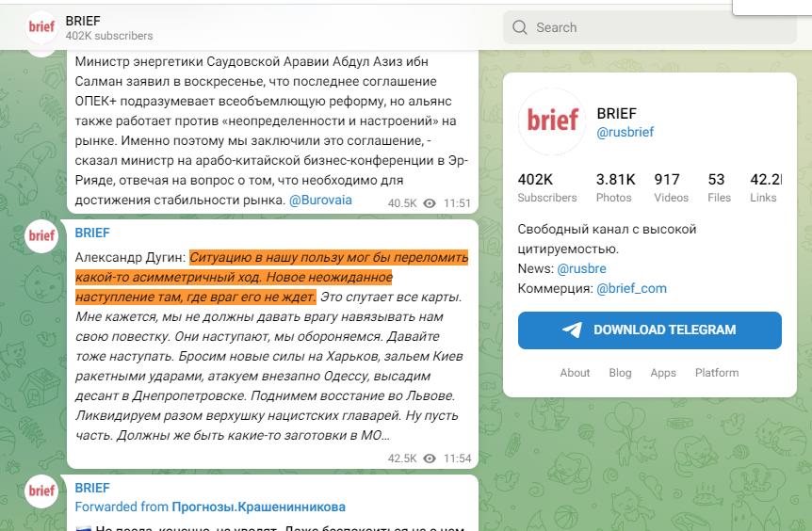This screenshot has height=531, width=812.
Task: Click the '40.5K' view count
Action: click(402, 203)
